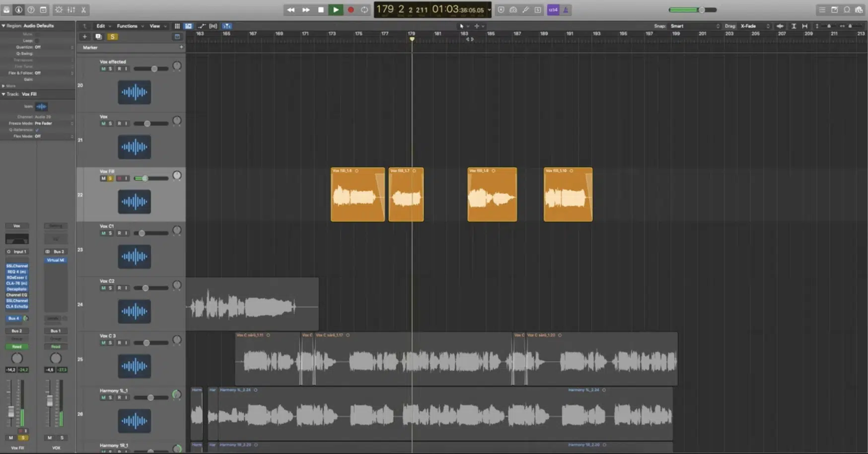Open the Tuner icon
868x454 pixels.
(525, 9)
